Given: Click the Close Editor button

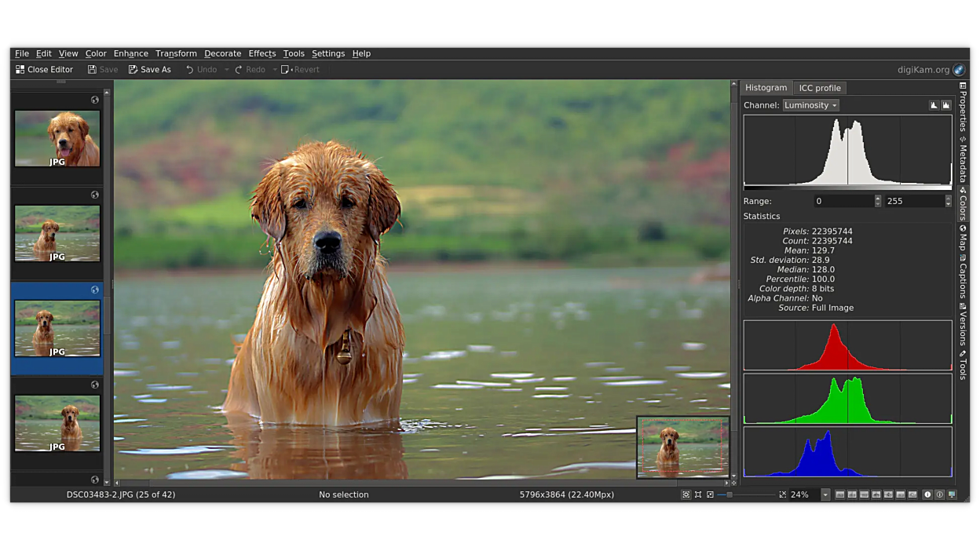Looking at the screenshot, I should pos(44,70).
